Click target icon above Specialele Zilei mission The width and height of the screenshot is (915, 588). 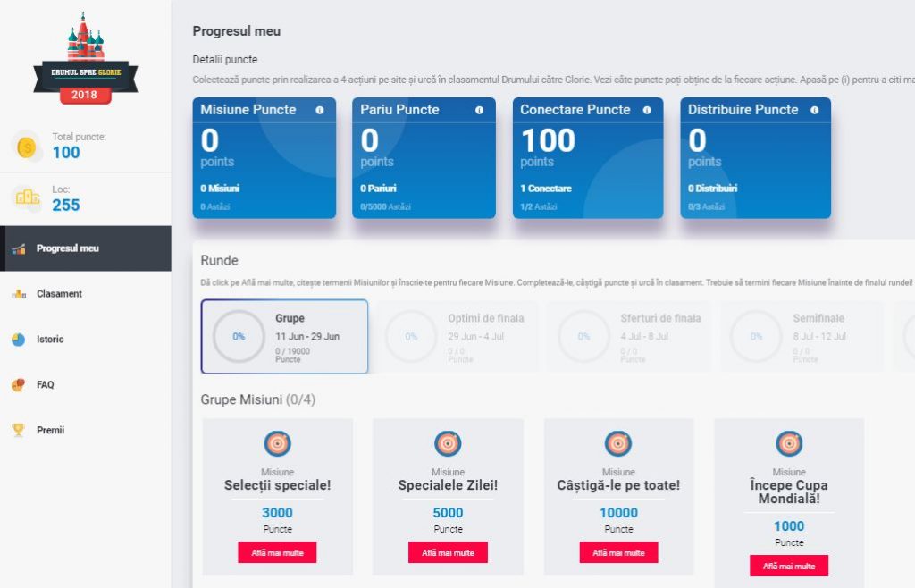[x=449, y=443]
